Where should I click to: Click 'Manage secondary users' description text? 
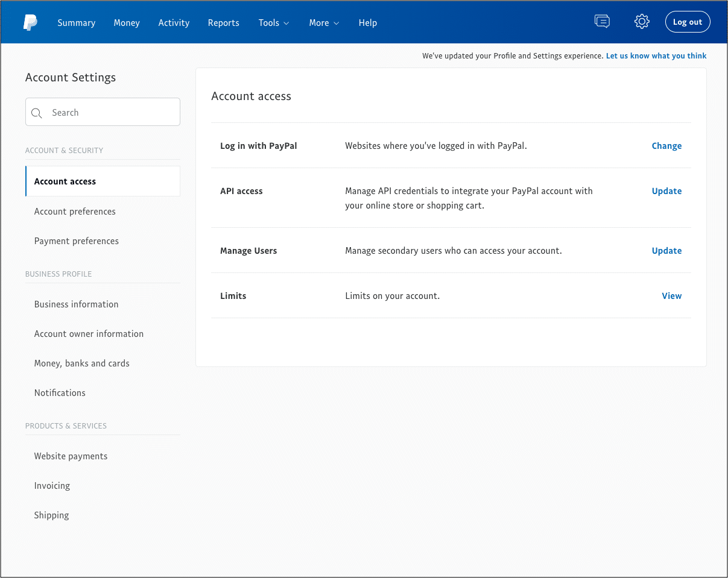coord(454,251)
